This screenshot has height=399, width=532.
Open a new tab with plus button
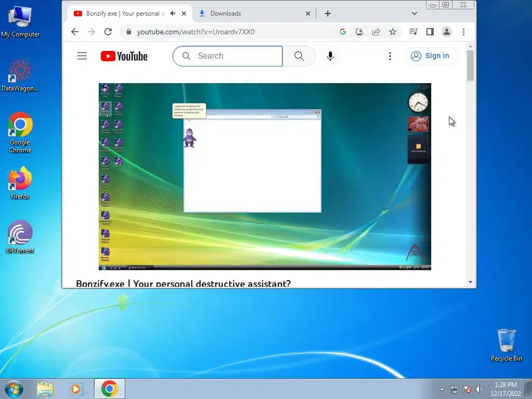[x=328, y=14]
